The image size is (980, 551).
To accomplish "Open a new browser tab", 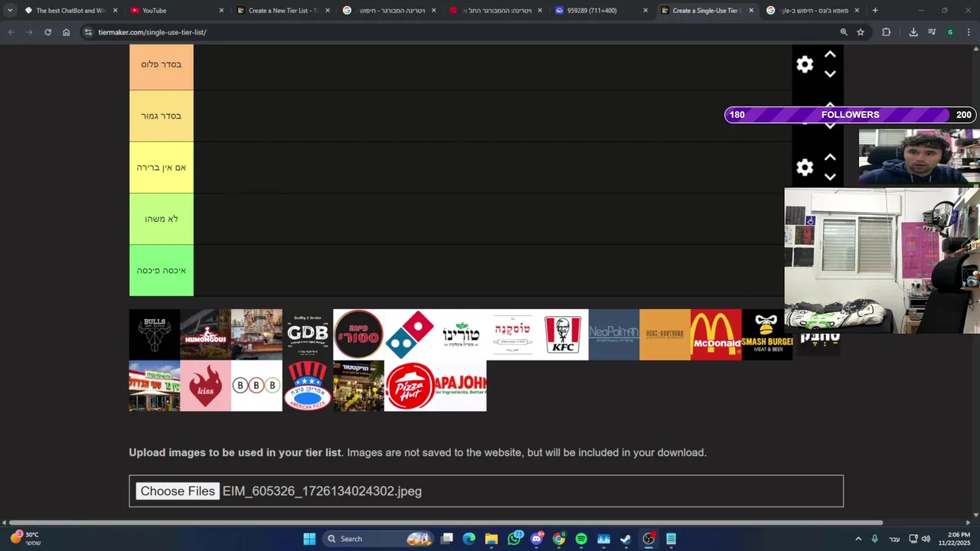I will tap(875, 11).
